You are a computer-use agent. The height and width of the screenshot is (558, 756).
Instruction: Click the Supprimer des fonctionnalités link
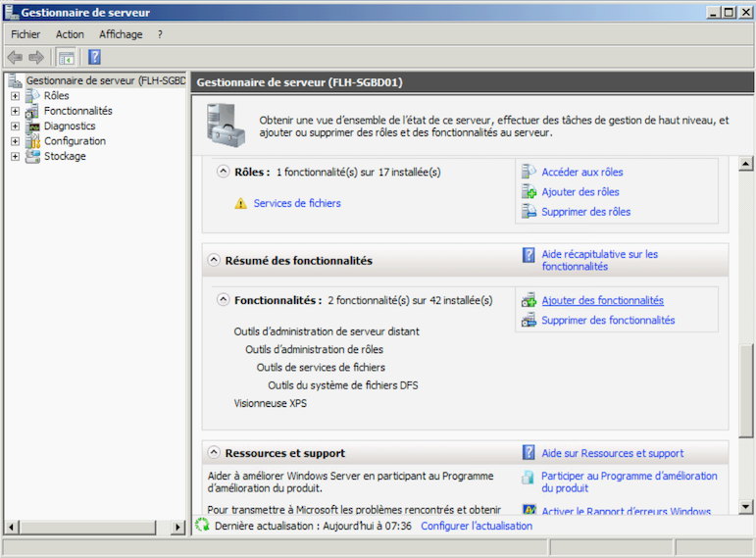tap(608, 321)
